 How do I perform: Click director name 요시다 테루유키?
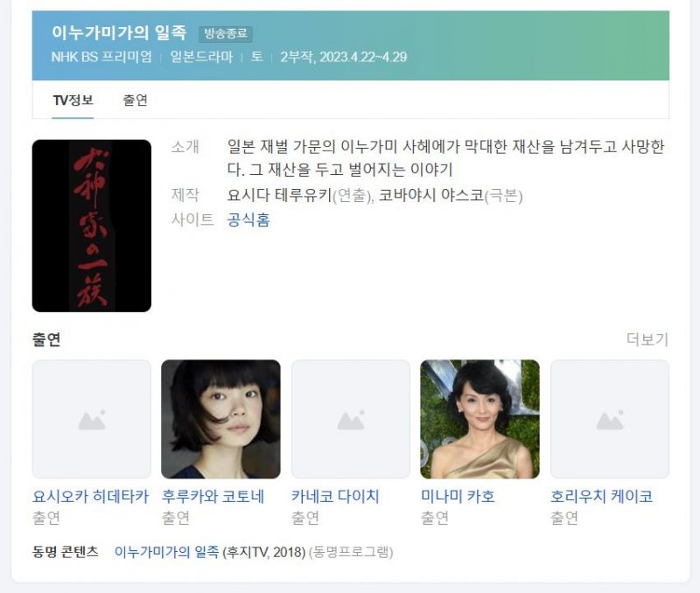tap(280, 195)
